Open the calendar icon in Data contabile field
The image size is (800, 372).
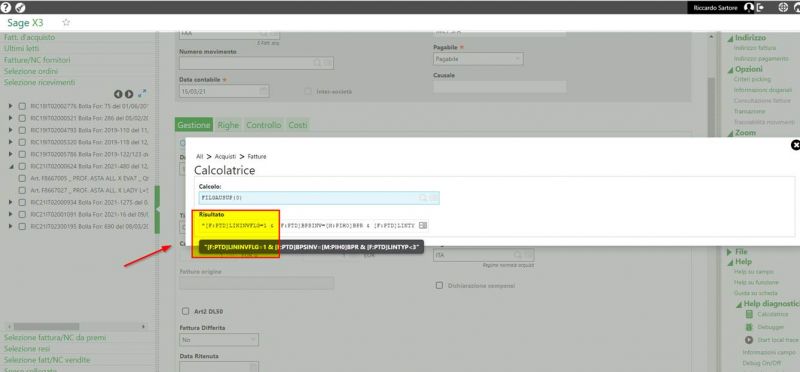[x=263, y=91]
